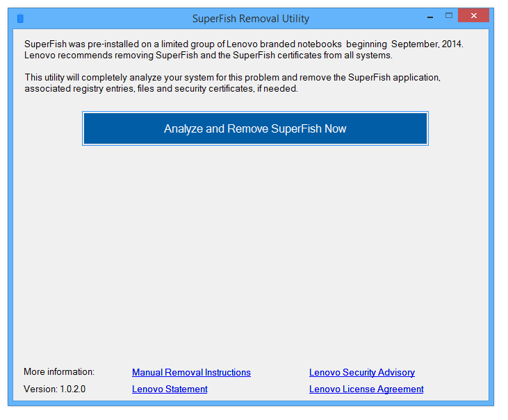The image size is (508, 420).
Task: Click the trash can icon in title bar
Action: [x=20, y=18]
